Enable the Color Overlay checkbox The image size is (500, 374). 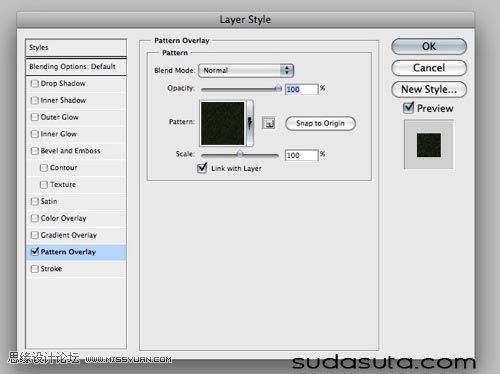coord(34,218)
